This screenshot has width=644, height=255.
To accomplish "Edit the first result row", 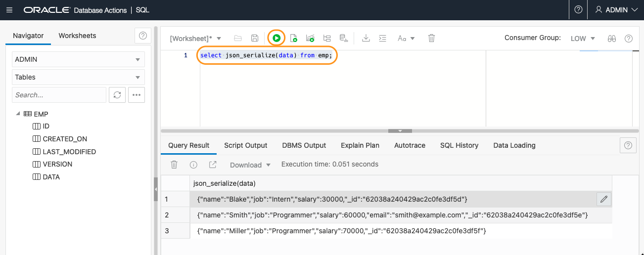I will click(x=603, y=199).
